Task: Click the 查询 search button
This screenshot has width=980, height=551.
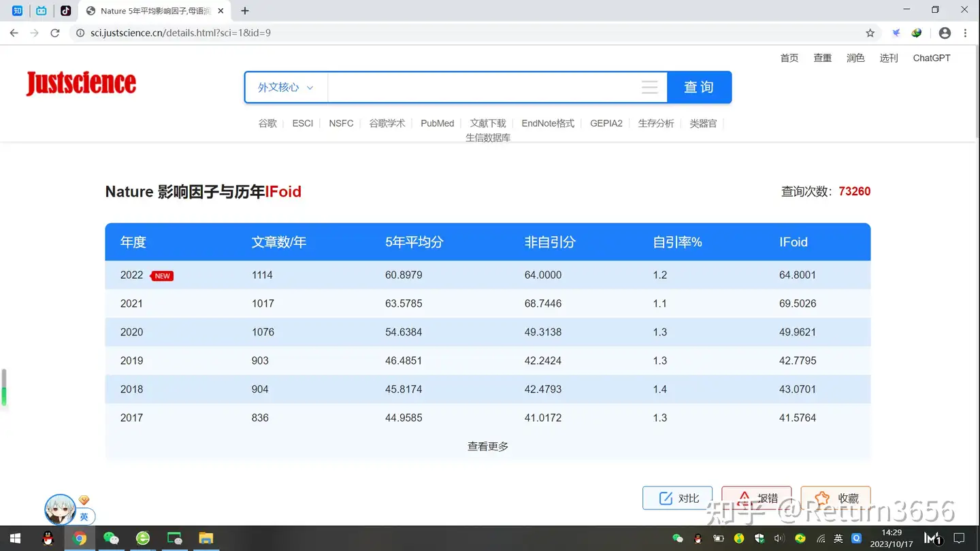Action: tap(699, 87)
